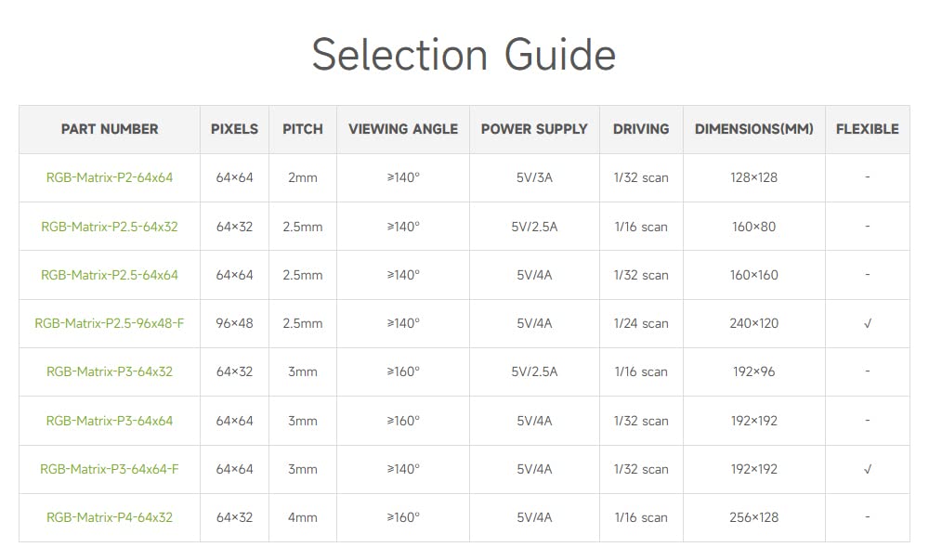Open the RGB-Matrix-P3-64x64-F part link

point(110,469)
